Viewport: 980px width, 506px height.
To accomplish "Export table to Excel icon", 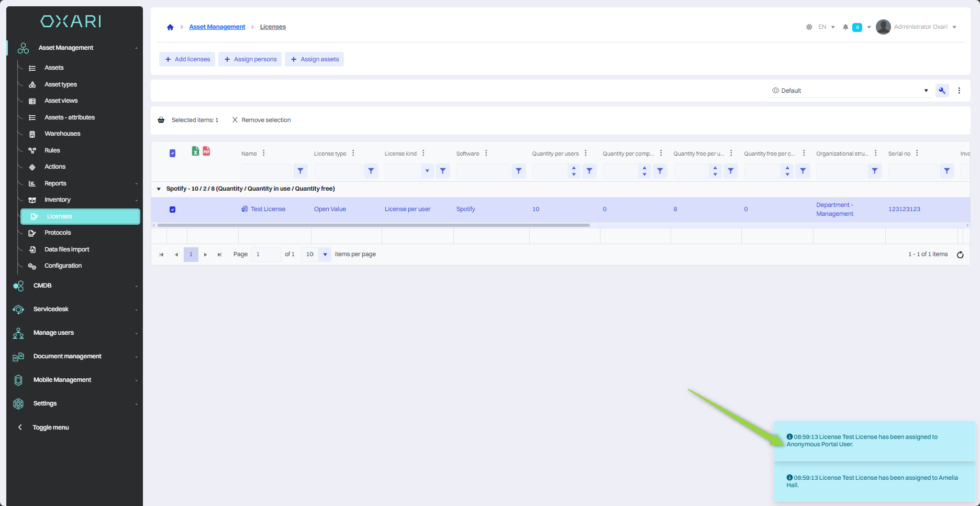I will (x=195, y=151).
